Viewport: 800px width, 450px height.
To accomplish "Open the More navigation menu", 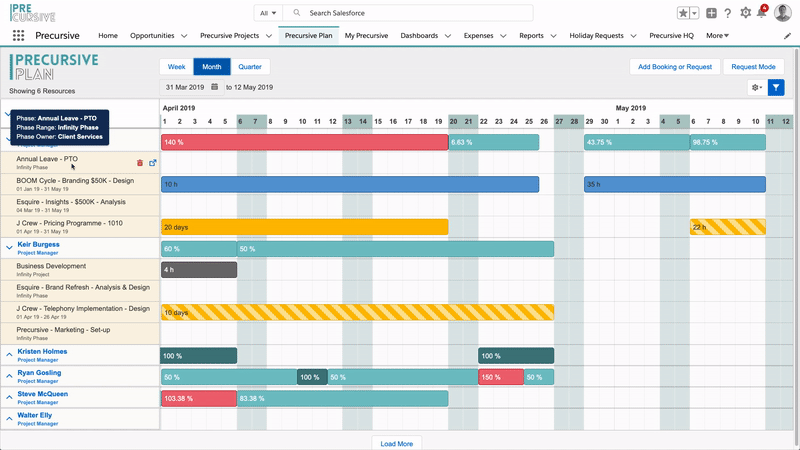I will click(x=717, y=36).
